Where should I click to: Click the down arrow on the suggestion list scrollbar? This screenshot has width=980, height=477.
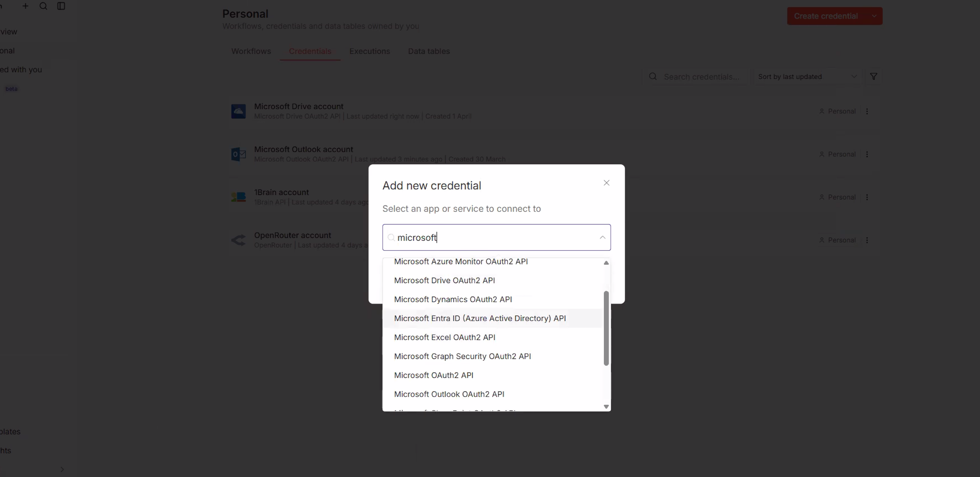[x=605, y=406]
